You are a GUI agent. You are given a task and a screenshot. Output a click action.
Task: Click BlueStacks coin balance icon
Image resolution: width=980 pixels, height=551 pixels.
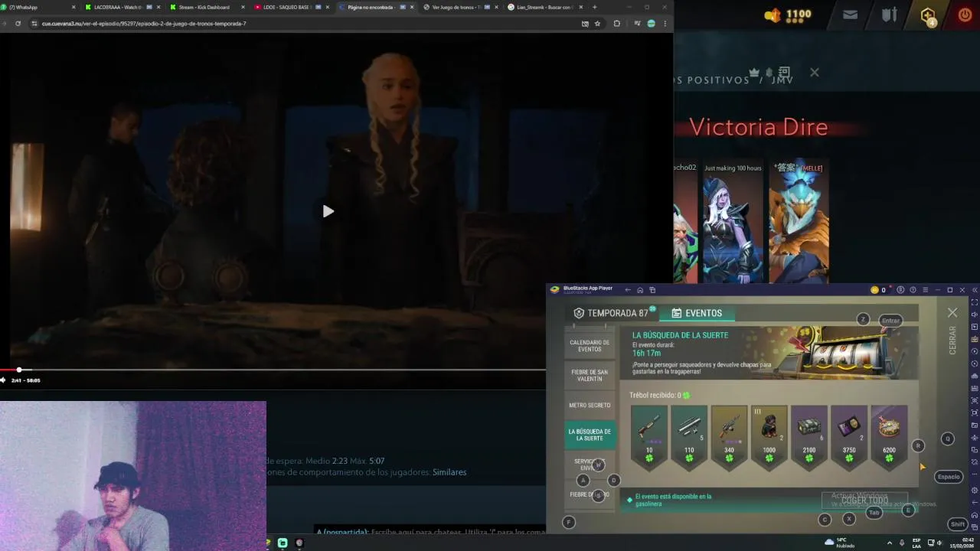[x=875, y=290]
